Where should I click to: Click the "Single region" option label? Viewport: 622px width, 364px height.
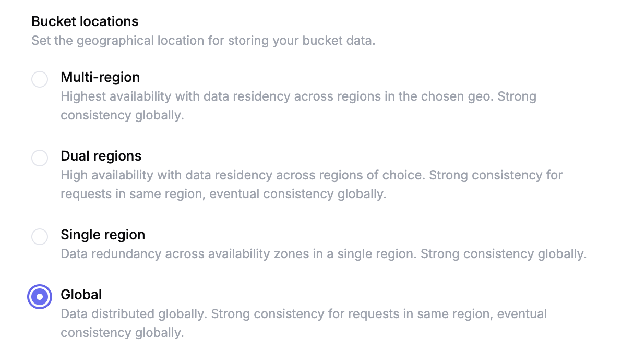103,235
